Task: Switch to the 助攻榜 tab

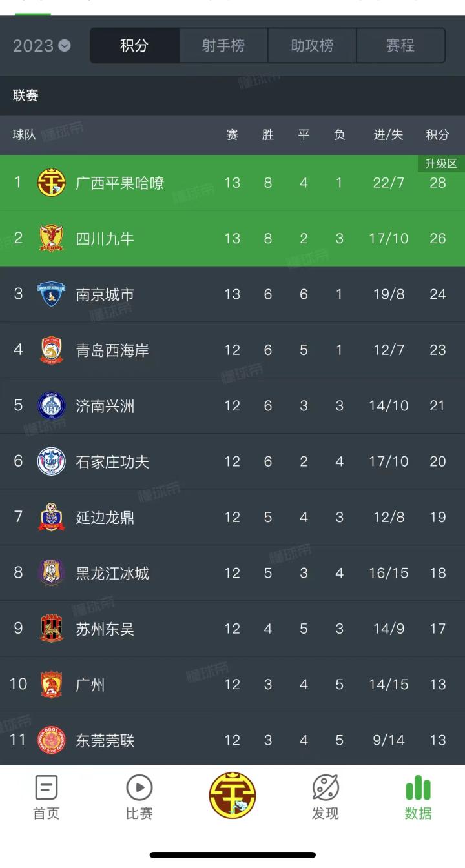Action: coord(312,46)
